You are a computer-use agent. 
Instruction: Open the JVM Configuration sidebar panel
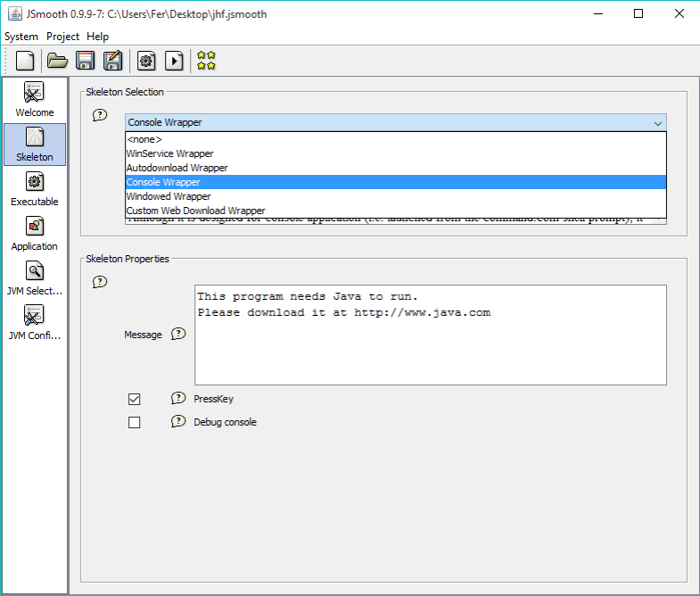(35, 323)
